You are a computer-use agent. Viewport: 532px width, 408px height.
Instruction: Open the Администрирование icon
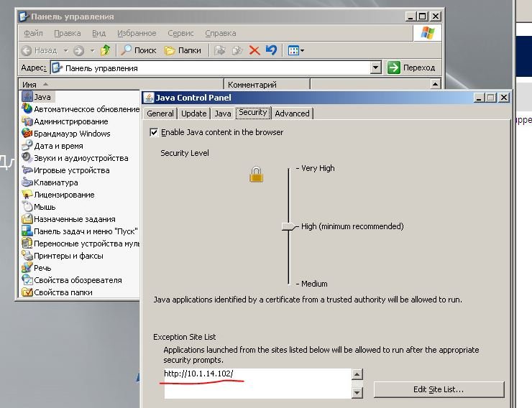pyautogui.click(x=27, y=121)
